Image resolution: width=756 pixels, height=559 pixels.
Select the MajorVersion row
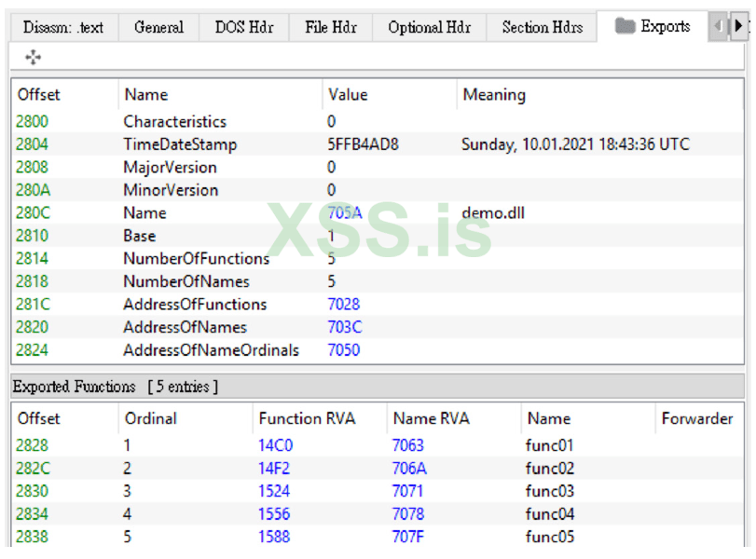coord(377,167)
